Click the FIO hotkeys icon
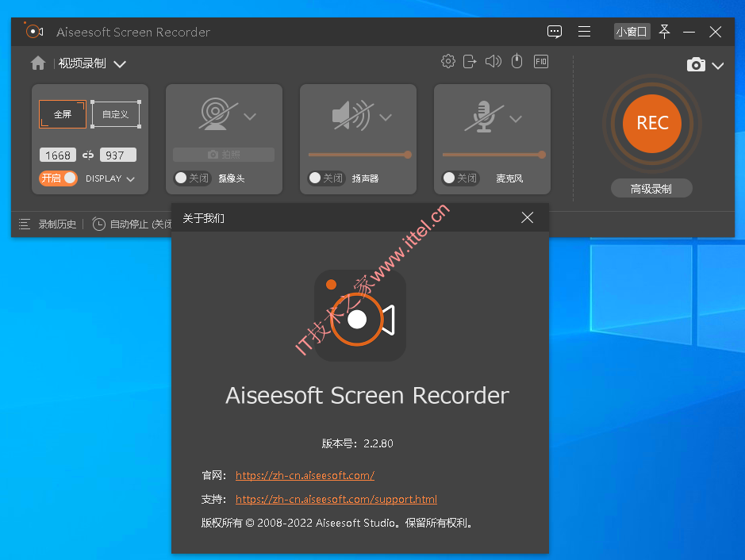The image size is (745, 560). [x=541, y=61]
